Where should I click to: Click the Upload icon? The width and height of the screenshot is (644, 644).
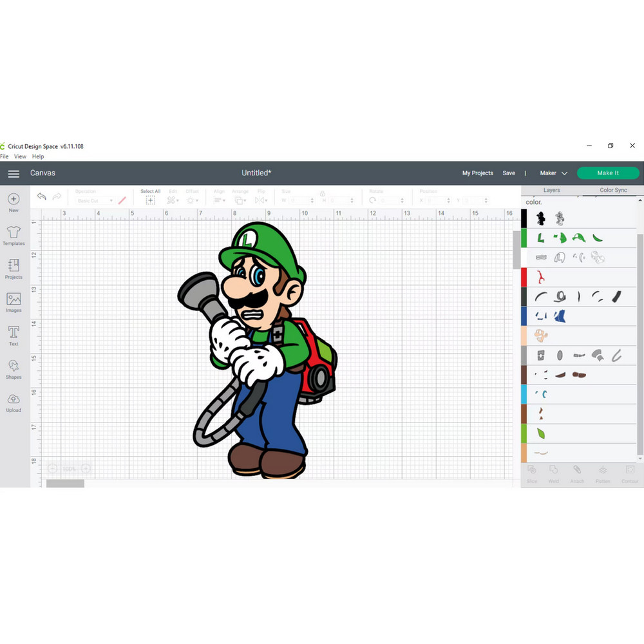[x=13, y=401]
